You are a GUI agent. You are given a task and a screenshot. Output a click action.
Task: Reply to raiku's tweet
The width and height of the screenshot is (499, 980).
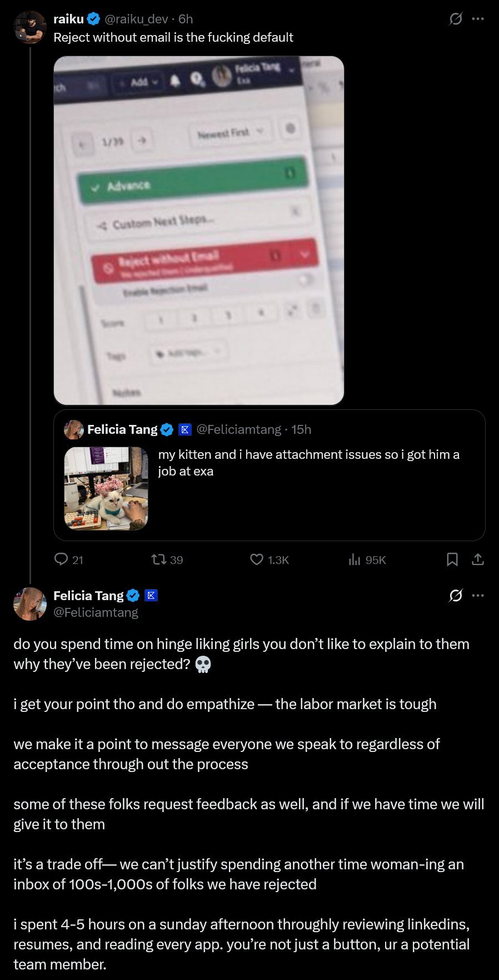coord(61,559)
